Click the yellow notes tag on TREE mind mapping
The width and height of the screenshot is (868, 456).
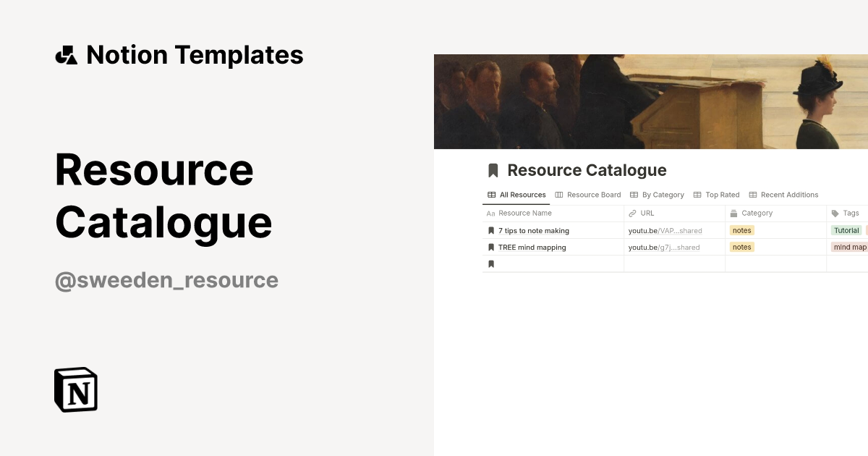(741, 247)
